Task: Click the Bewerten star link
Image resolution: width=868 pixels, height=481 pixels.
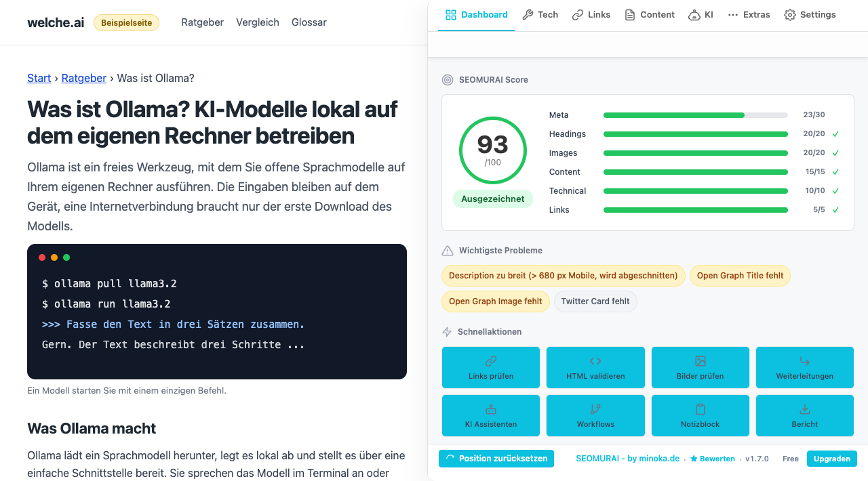Action: [713, 459]
